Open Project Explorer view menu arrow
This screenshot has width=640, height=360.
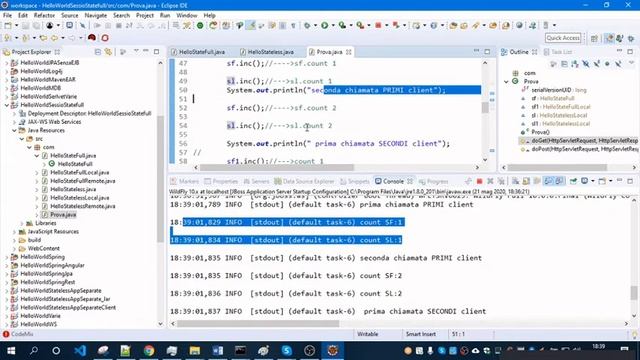(x=136, y=51)
